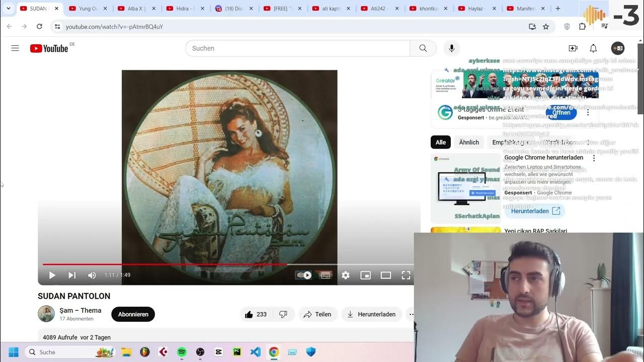Open the player settings gear
This screenshot has width=644, height=362.
346,275
